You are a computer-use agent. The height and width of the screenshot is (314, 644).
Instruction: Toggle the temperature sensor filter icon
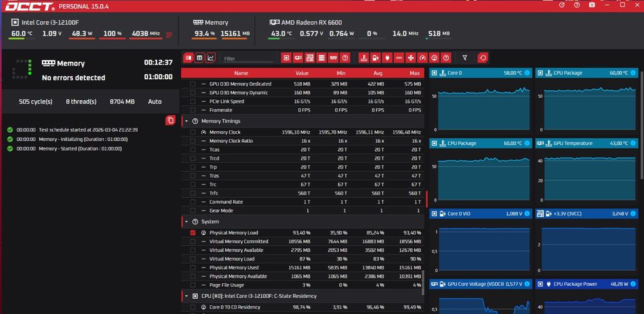[x=363, y=58]
